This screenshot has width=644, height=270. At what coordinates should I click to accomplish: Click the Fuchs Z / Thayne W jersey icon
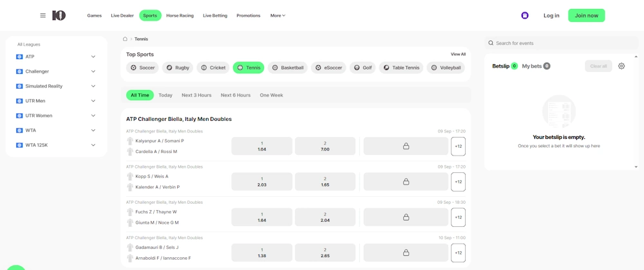[130, 212]
